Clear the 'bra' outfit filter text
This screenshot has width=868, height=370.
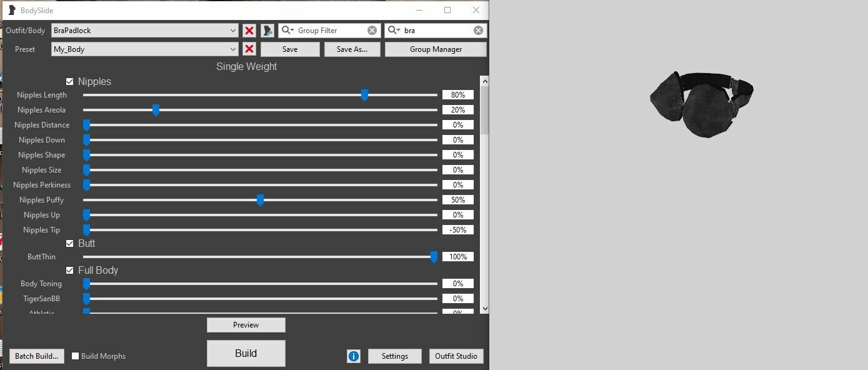(x=478, y=30)
